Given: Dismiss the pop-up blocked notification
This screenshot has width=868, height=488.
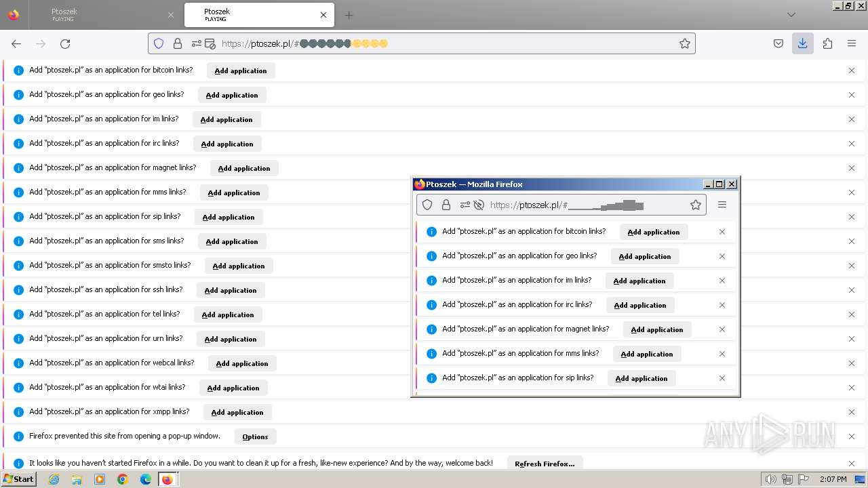Looking at the screenshot, I should coord(852,436).
